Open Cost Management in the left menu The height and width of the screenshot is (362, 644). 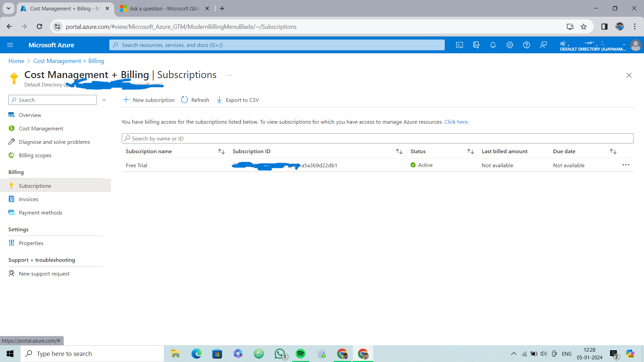tap(41, 128)
